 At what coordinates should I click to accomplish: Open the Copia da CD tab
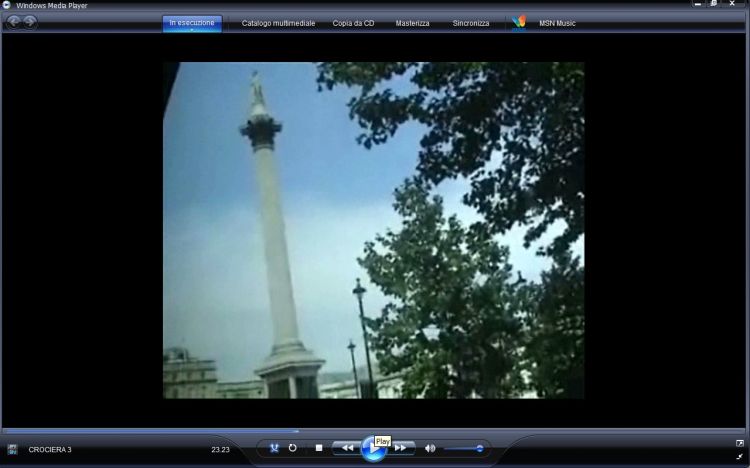point(354,23)
